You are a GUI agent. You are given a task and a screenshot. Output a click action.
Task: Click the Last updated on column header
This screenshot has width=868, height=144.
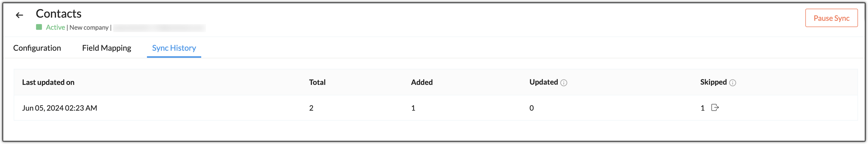(48, 83)
